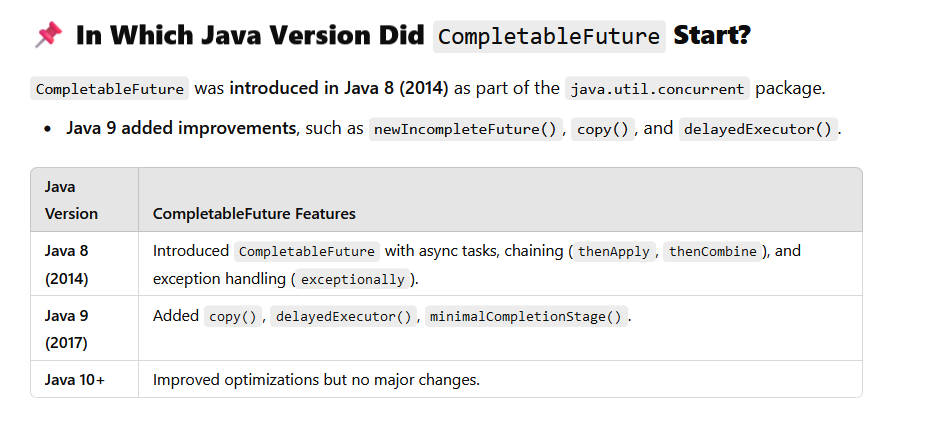948x432 pixels.
Task: Click the thenCombine code chip
Action: (x=712, y=252)
